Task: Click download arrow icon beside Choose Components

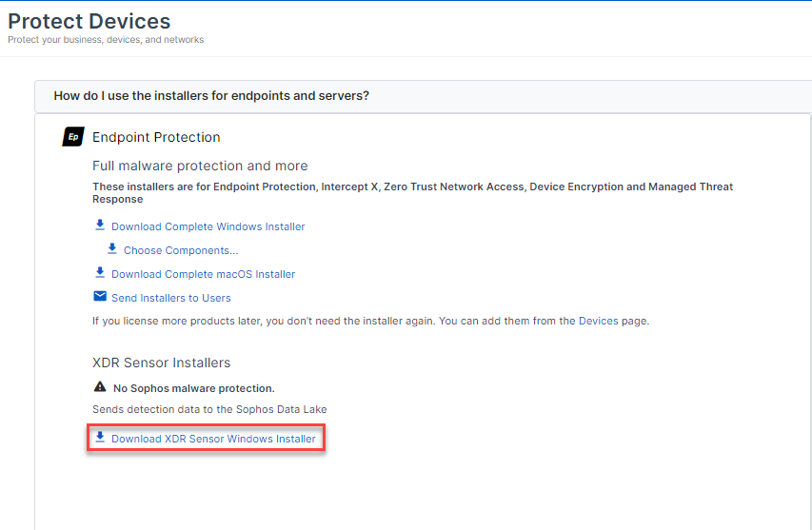Action: [x=112, y=249]
